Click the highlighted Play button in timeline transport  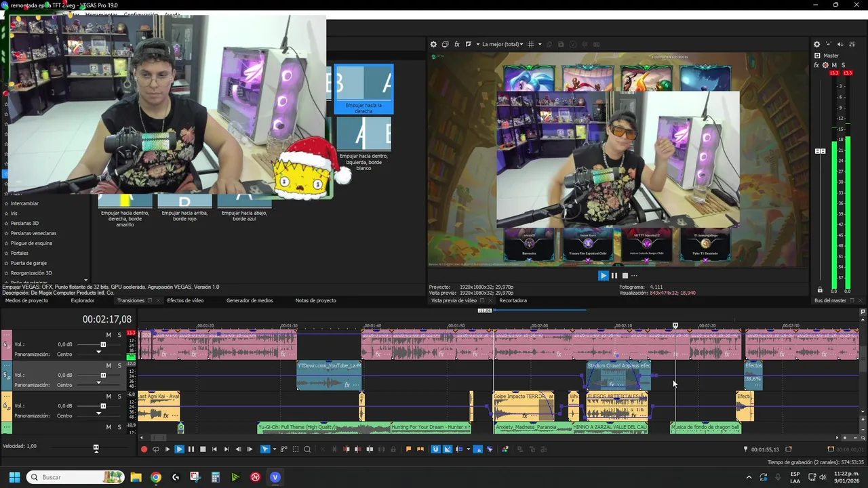[x=179, y=449]
